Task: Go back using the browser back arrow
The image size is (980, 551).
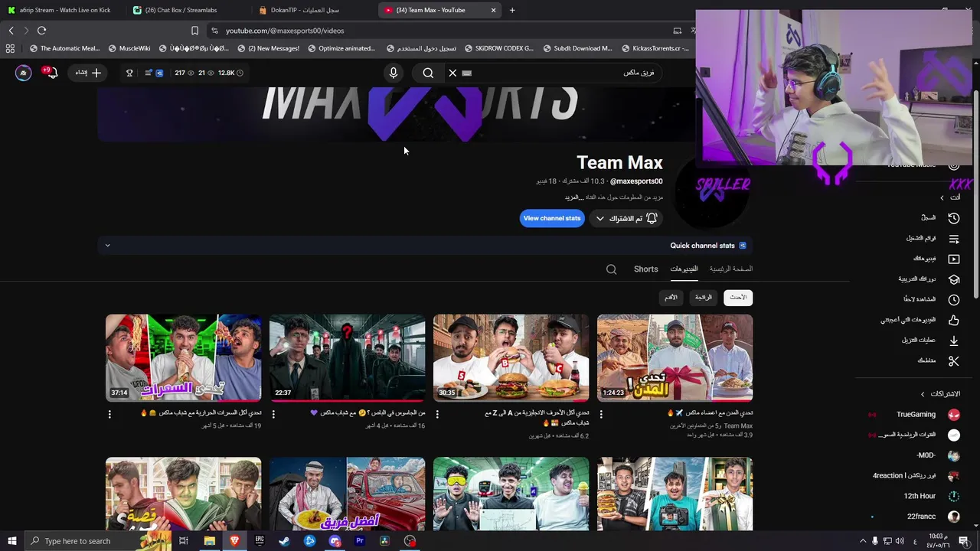Action: pyautogui.click(x=11, y=31)
